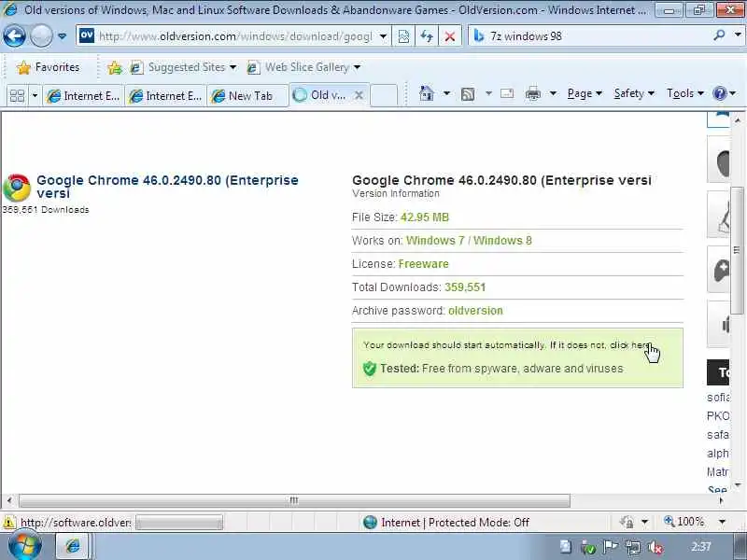Open Google Chrome 46.0.2490.80 title link

tap(167, 187)
